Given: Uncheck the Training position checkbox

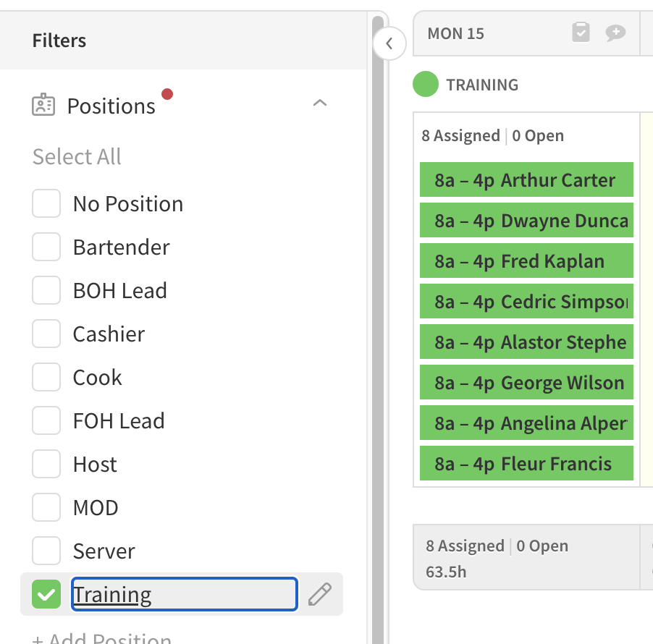Looking at the screenshot, I should [46, 595].
